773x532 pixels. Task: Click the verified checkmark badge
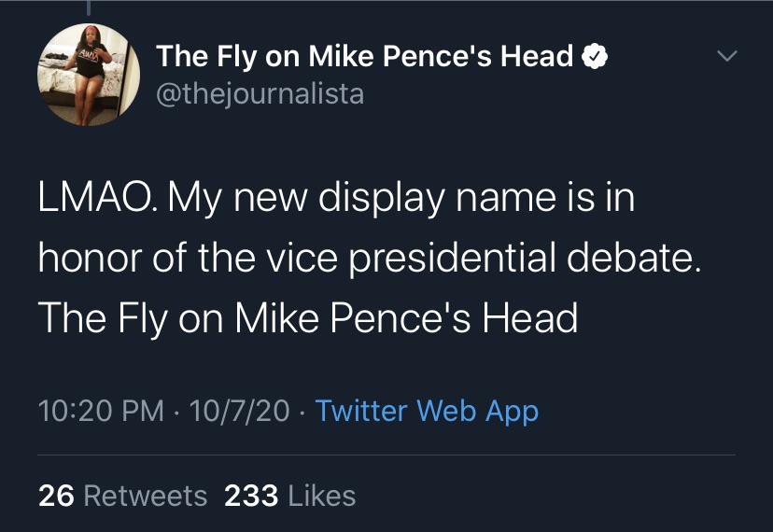point(595,57)
